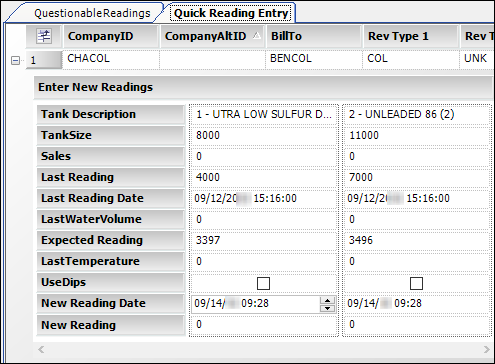Click the scroll-left arrow of the horizontal scrollbar

41,350
